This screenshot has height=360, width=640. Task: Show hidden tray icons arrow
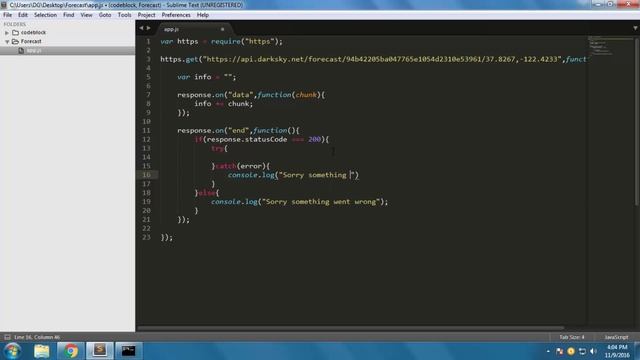point(548,351)
